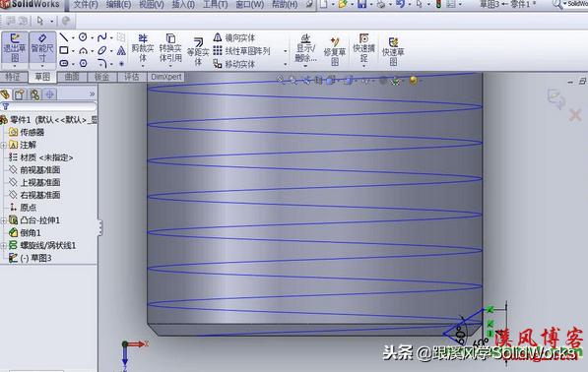Expand the 凸台-拉伸1 feature node
The width and height of the screenshot is (588, 372).
[x=3, y=220]
